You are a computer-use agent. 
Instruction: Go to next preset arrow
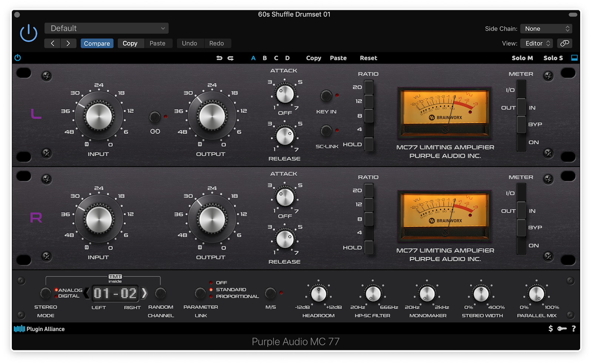tap(68, 43)
